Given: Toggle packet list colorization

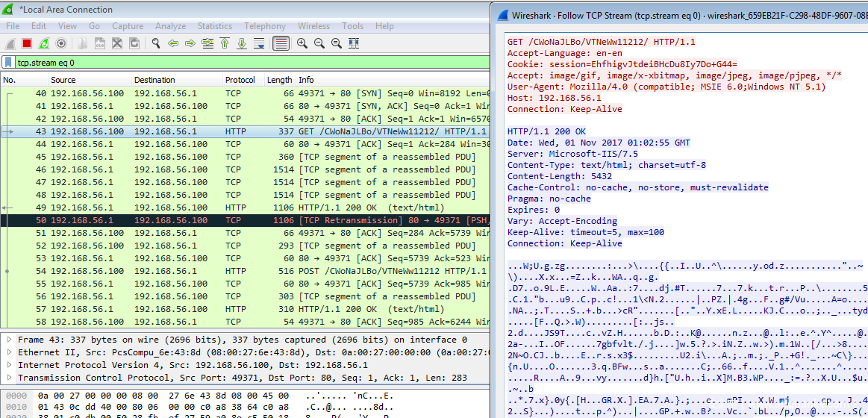Looking at the screenshot, I should coord(281,44).
